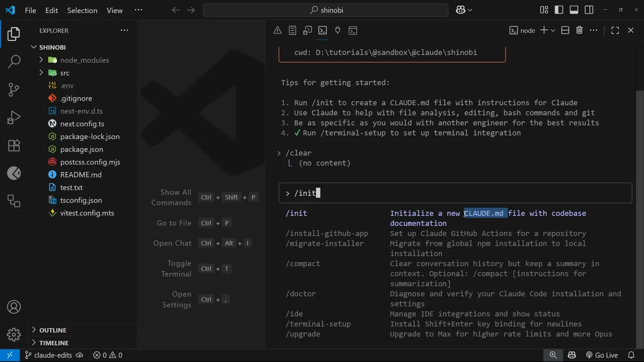Viewport: 644px width, 362px height.
Task: Split the terminal
Action: pyautogui.click(x=565, y=30)
